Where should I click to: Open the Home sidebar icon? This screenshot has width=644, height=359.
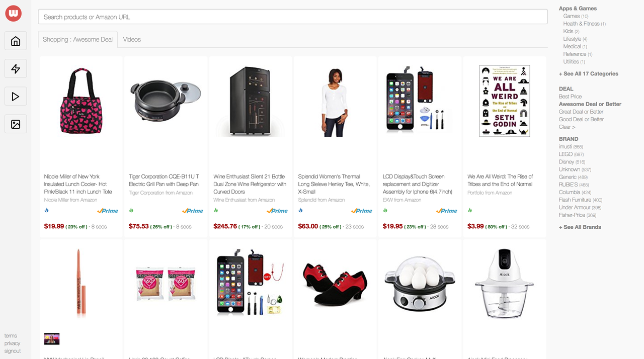[x=16, y=41]
